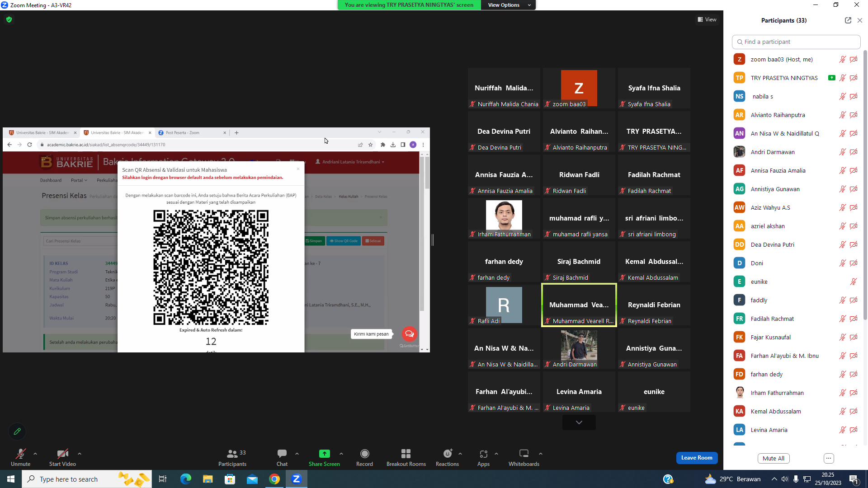
Task: Click the green Share Screen icon
Action: [x=324, y=454]
